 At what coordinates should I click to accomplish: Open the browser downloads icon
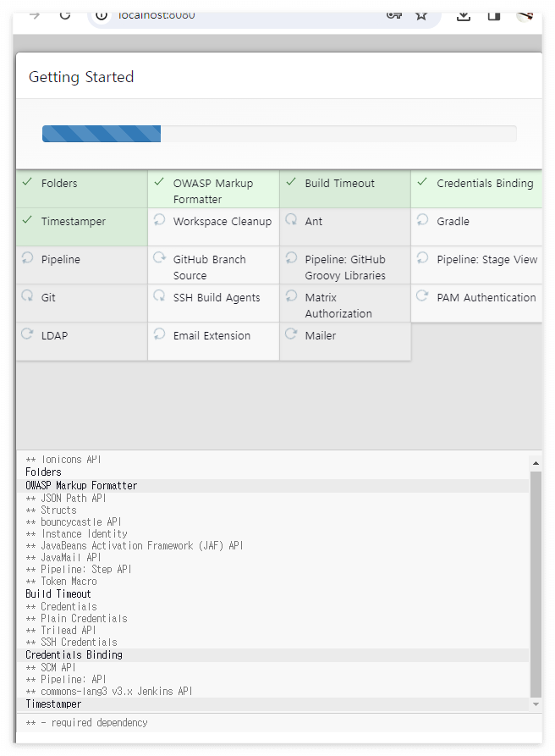(464, 16)
